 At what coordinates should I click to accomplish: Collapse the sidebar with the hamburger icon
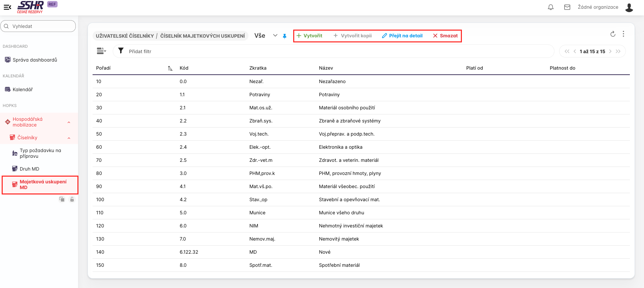(x=7, y=7)
